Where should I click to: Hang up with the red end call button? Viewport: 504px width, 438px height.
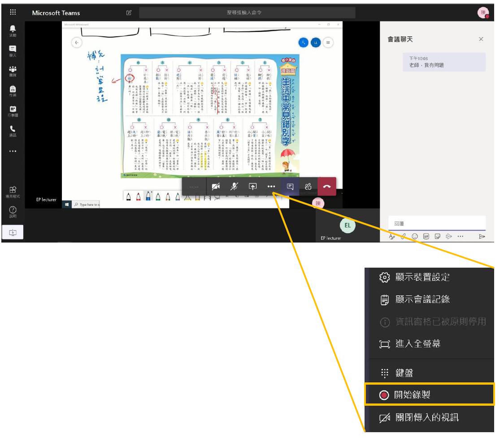pos(327,186)
